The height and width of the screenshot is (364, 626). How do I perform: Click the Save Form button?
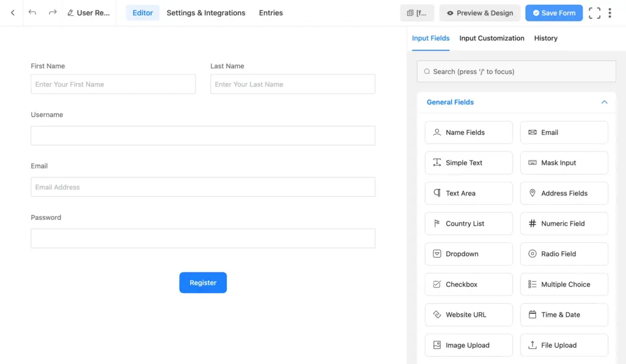(554, 12)
